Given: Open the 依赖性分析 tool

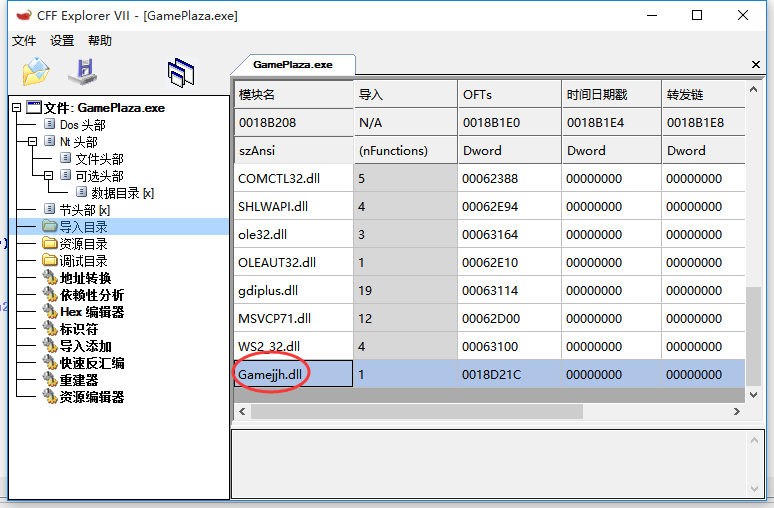Looking at the screenshot, I should 92,295.
